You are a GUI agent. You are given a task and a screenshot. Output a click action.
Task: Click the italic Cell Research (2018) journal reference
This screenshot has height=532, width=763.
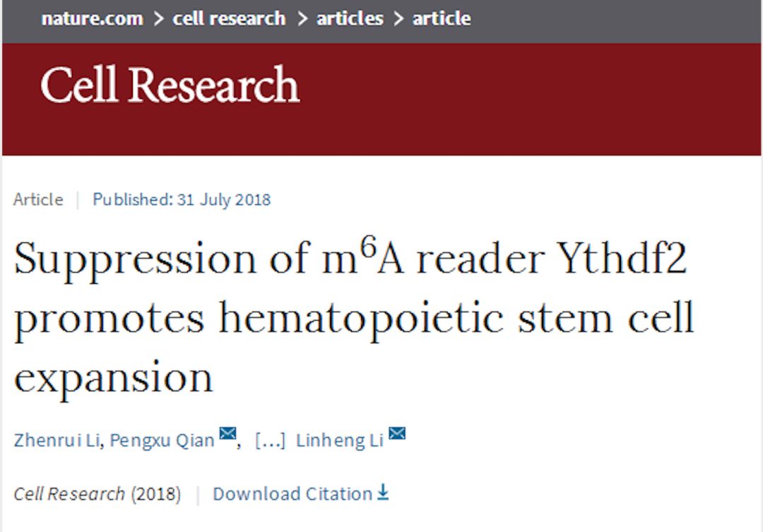(97, 494)
